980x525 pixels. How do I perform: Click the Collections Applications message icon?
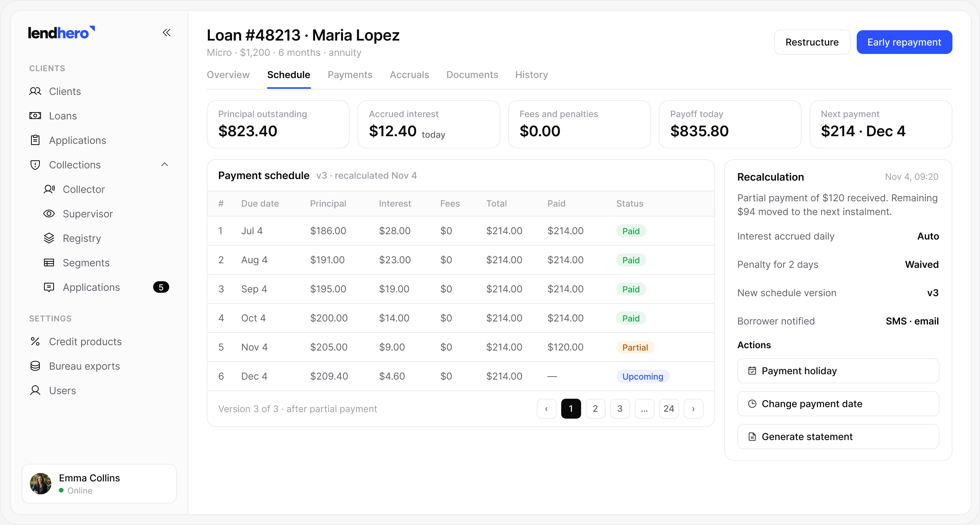49,287
